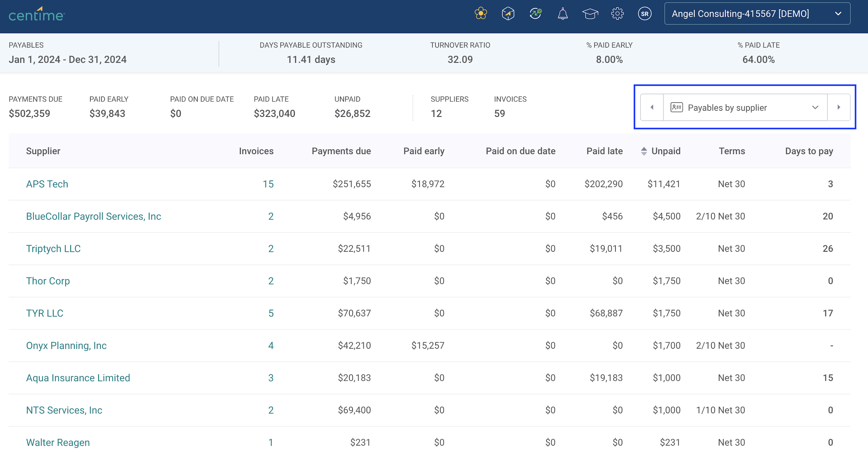
Task: Click the Invoices count 59
Action: (499, 113)
